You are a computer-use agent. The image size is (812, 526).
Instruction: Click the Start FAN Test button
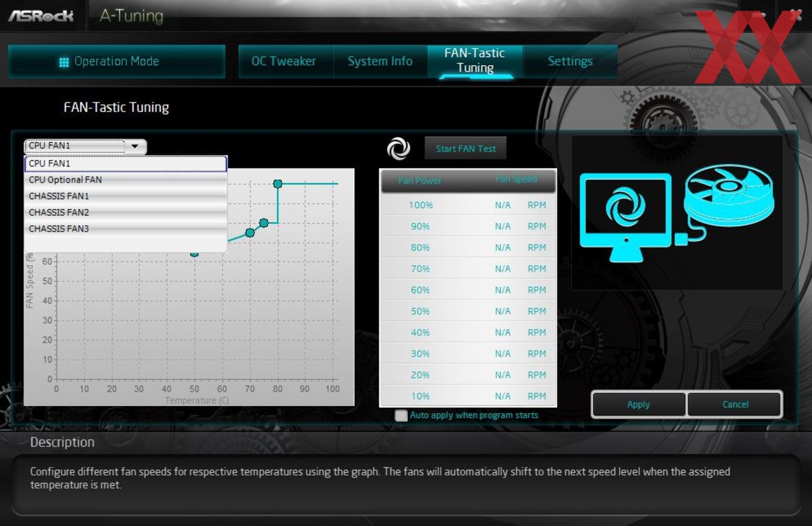point(466,149)
